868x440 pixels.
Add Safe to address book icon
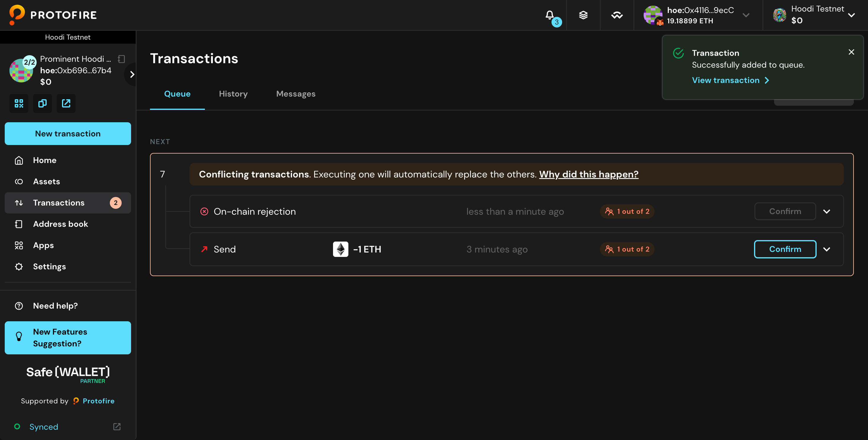click(x=121, y=59)
